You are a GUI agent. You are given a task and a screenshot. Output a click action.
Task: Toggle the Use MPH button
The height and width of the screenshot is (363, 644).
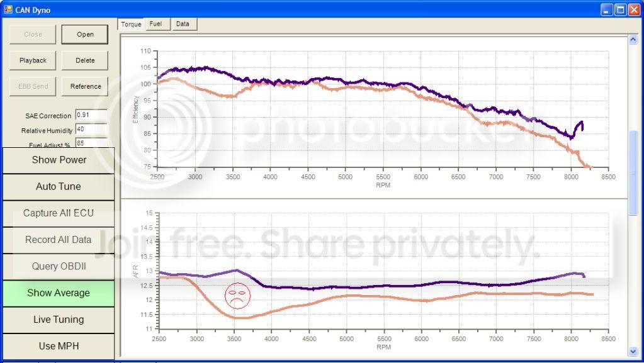point(59,346)
